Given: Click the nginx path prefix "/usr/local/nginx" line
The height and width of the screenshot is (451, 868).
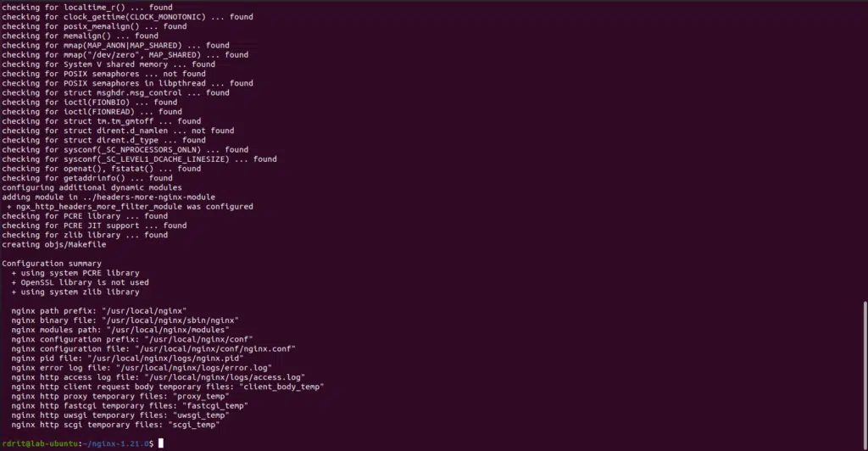Looking at the screenshot, I should pos(99,311).
